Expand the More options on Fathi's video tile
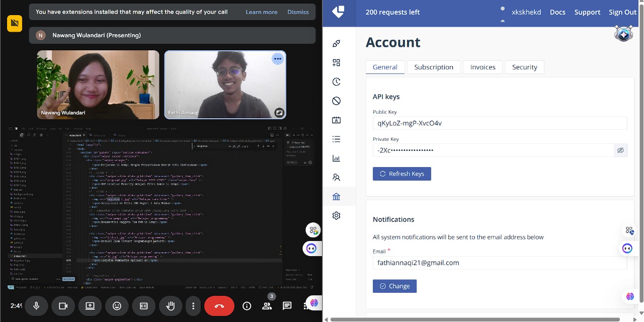 (x=278, y=59)
